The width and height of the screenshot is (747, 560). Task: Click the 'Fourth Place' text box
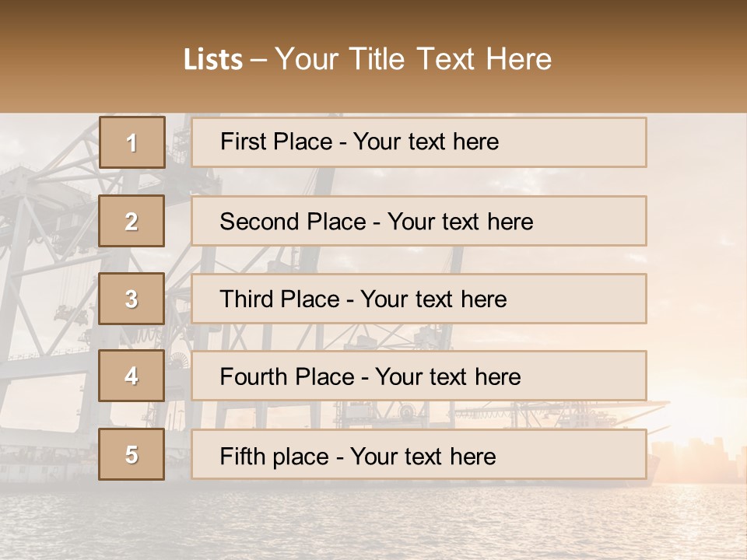click(x=419, y=376)
